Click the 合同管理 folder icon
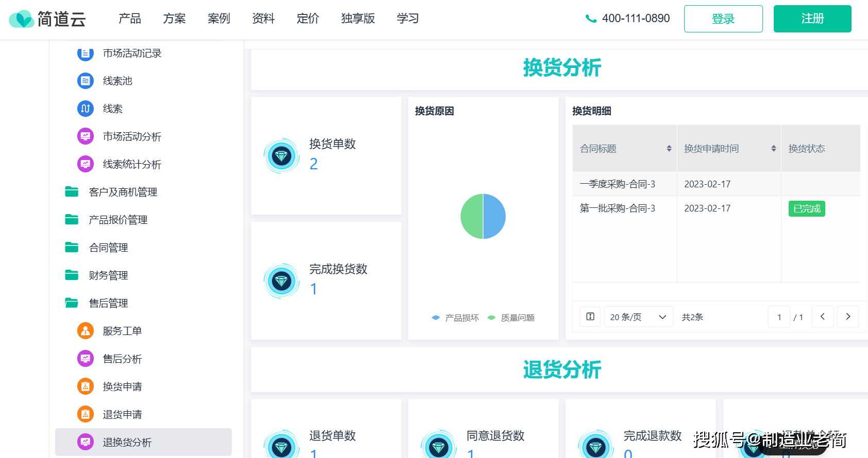This screenshot has height=458, width=868. [72, 248]
